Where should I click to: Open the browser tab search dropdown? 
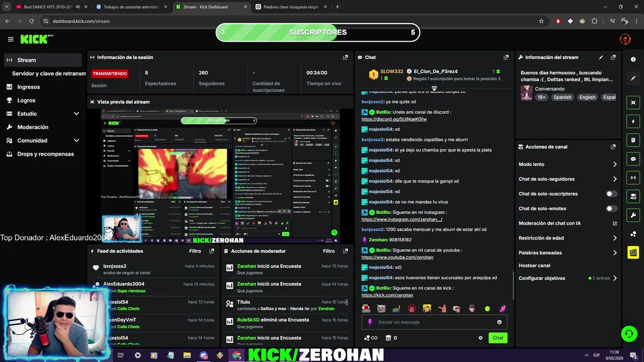(7, 7)
